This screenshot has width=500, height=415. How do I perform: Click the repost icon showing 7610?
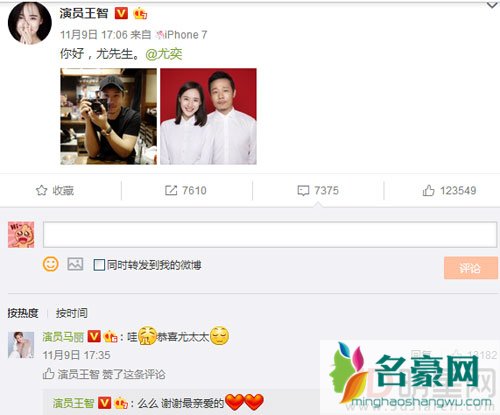tap(171, 190)
